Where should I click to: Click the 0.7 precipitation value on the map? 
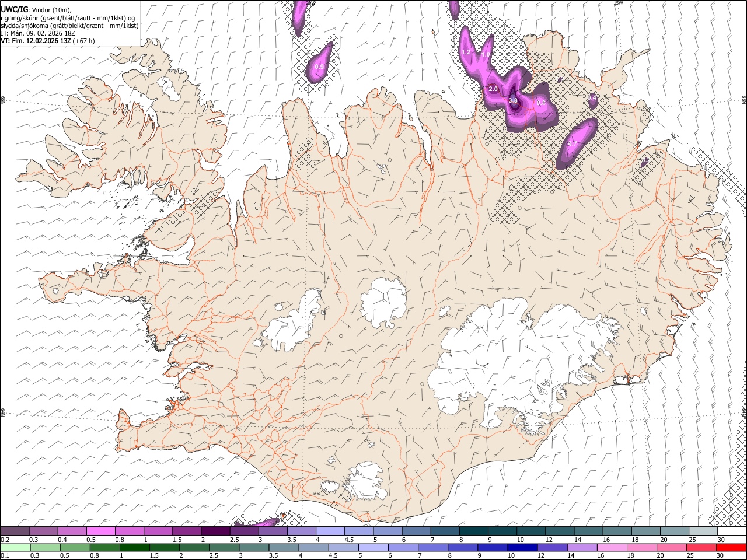[x=571, y=144]
